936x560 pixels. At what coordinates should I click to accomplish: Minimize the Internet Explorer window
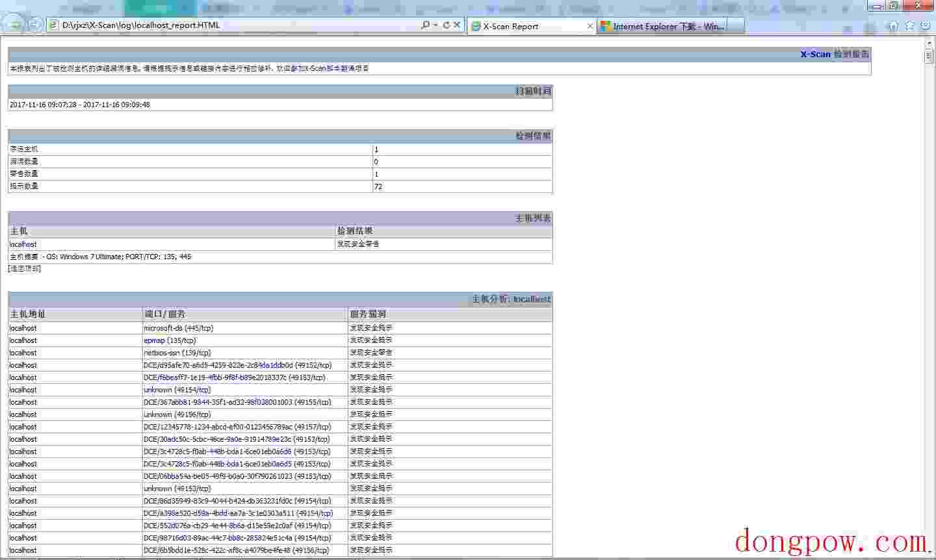(877, 6)
